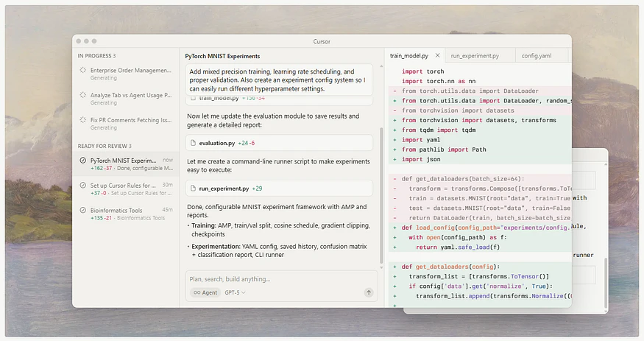
Task: Open the Fix PR Comments Fetching task
Action: tap(126, 124)
